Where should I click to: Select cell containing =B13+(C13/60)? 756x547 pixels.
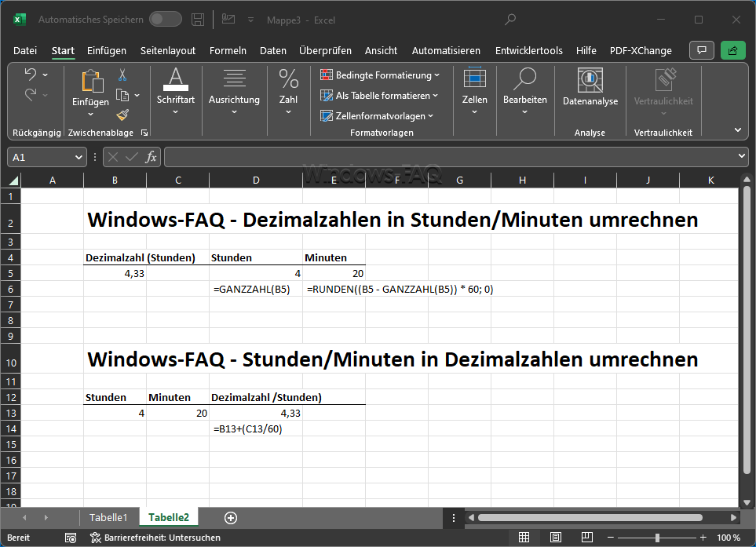[256, 429]
